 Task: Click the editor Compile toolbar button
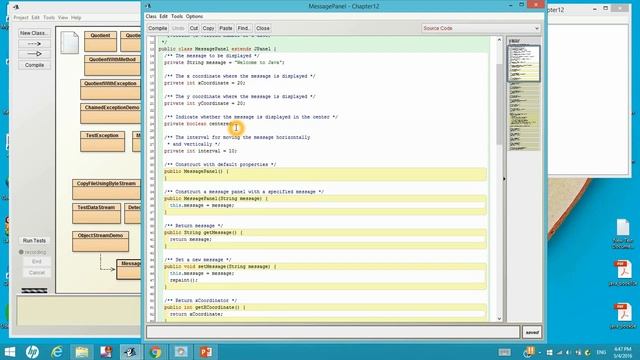158,28
